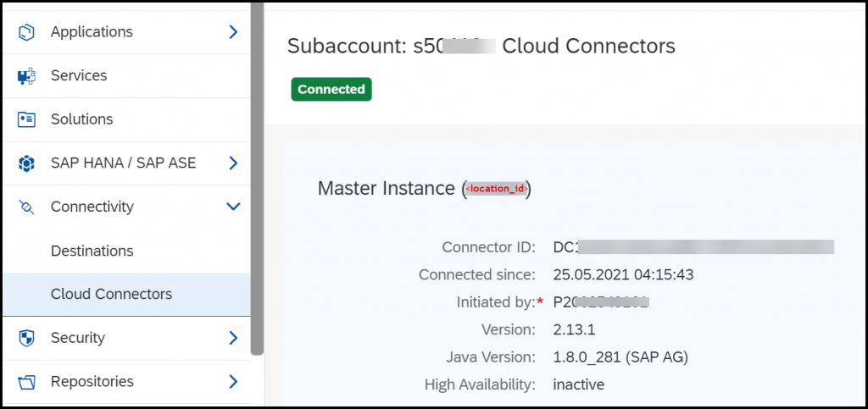Select Cloud Connectors in the sidebar
The width and height of the screenshot is (868, 409).
click(126, 294)
